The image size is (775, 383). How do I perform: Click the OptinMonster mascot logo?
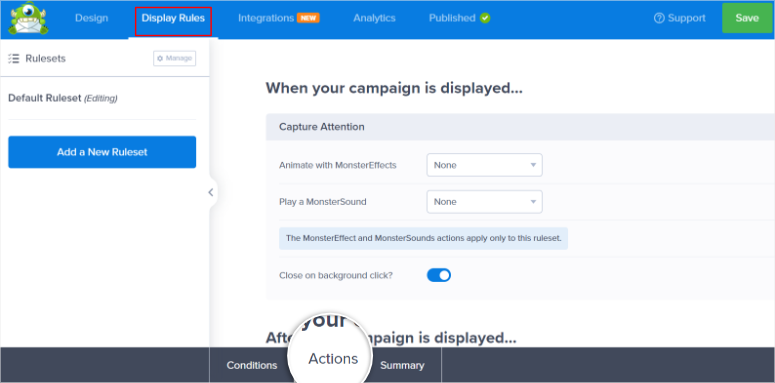[x=29, y=19]
